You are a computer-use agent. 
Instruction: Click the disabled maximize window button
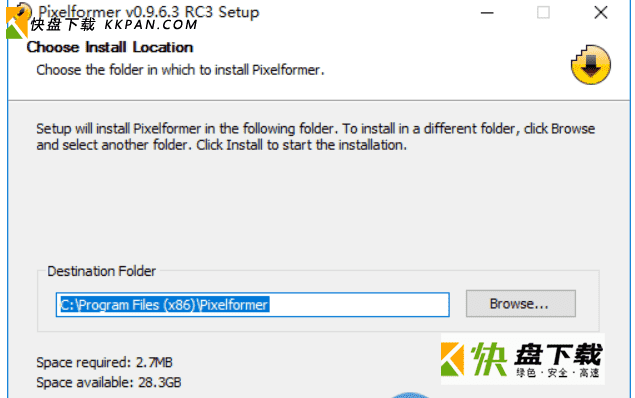point(543,13)
